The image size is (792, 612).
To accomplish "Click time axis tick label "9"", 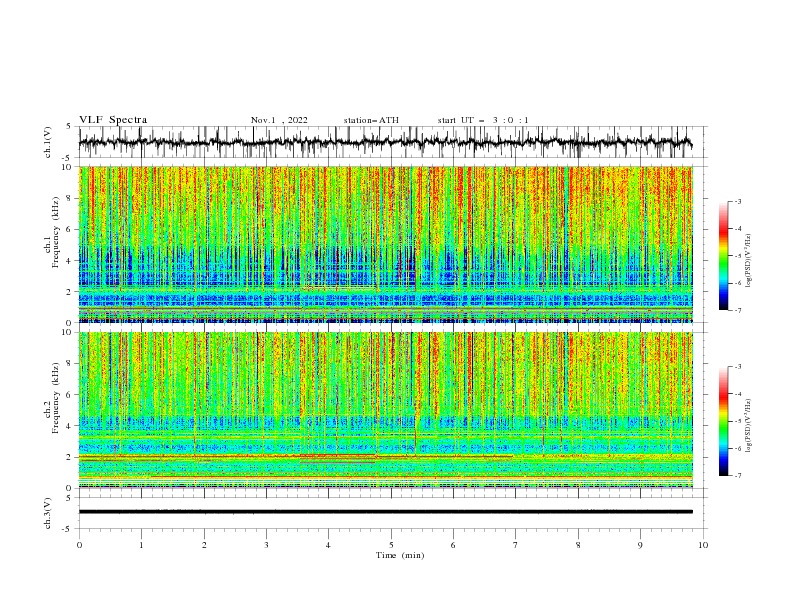I will pos(640,545).
